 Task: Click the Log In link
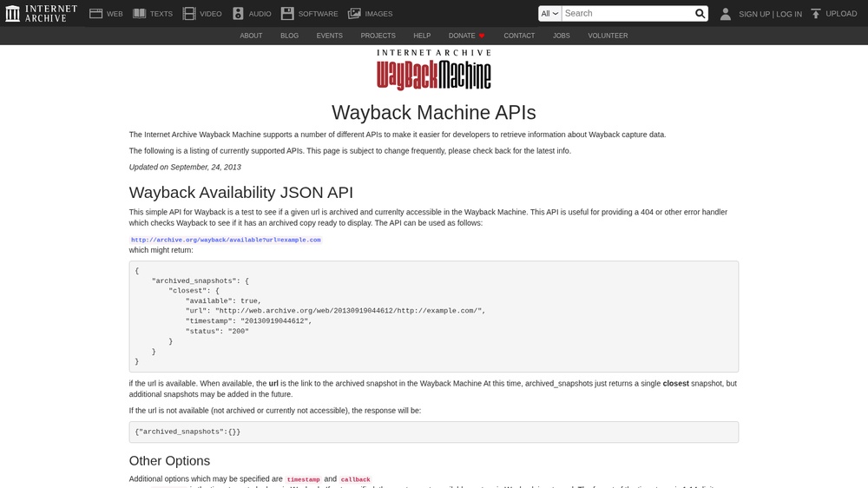[789, 14]
